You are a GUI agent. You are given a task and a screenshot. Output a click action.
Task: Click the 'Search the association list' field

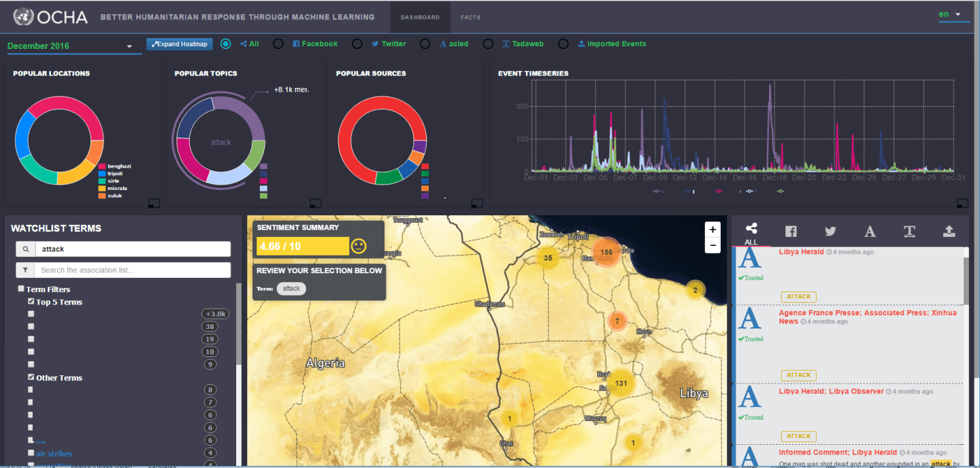click(133, 270)
